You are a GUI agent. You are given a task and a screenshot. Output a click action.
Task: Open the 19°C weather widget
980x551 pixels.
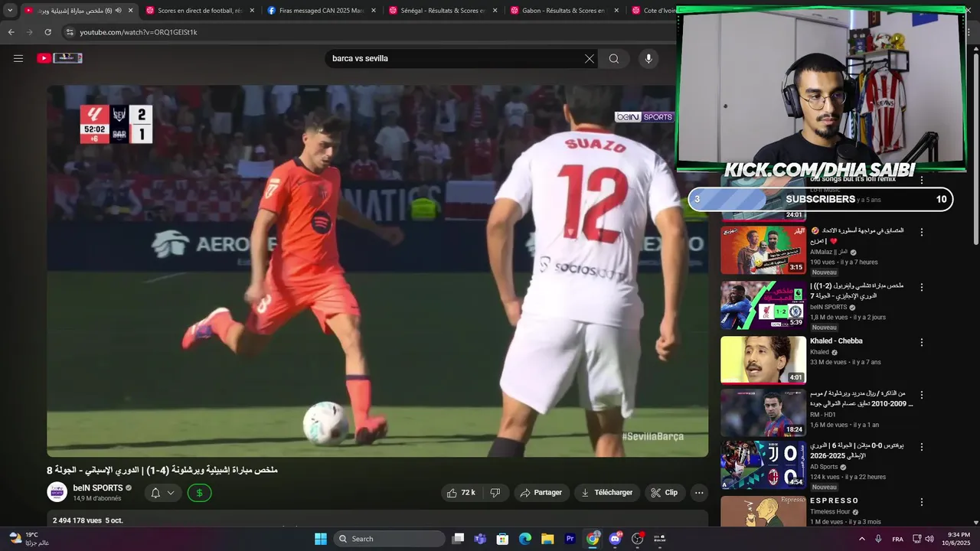click(x=29, y=539)
